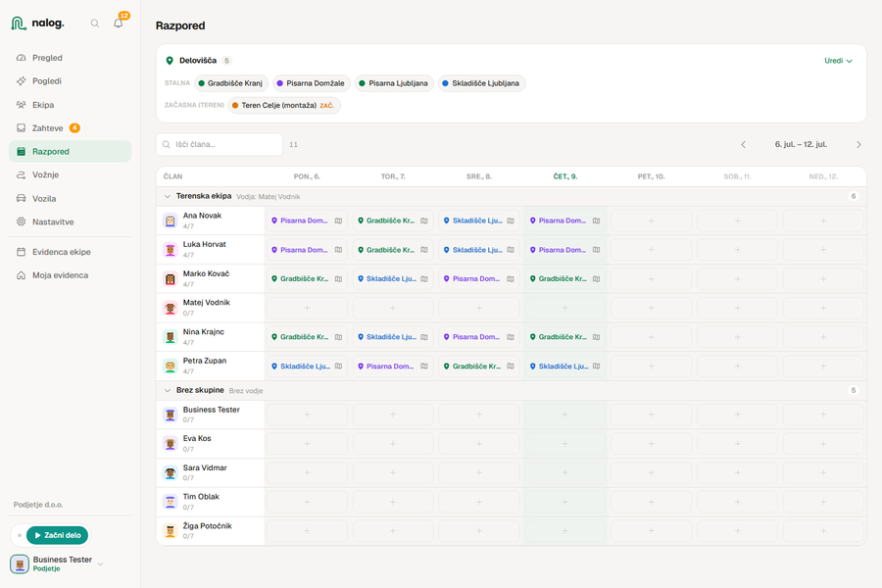Go to next week arrow

click(x=858, y=145)
